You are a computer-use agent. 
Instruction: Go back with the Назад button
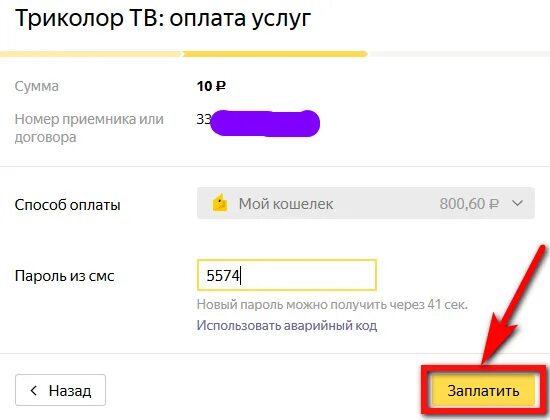coord(60,390)
